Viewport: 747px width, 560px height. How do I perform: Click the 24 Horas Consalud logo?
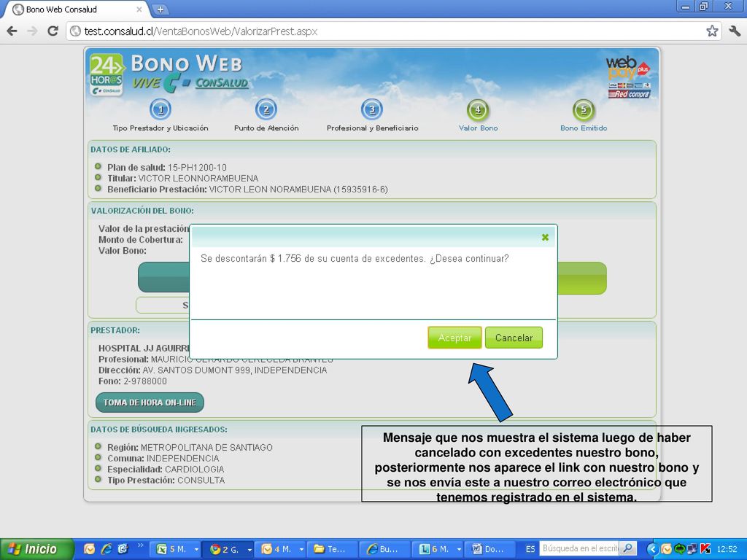point(107,75)
